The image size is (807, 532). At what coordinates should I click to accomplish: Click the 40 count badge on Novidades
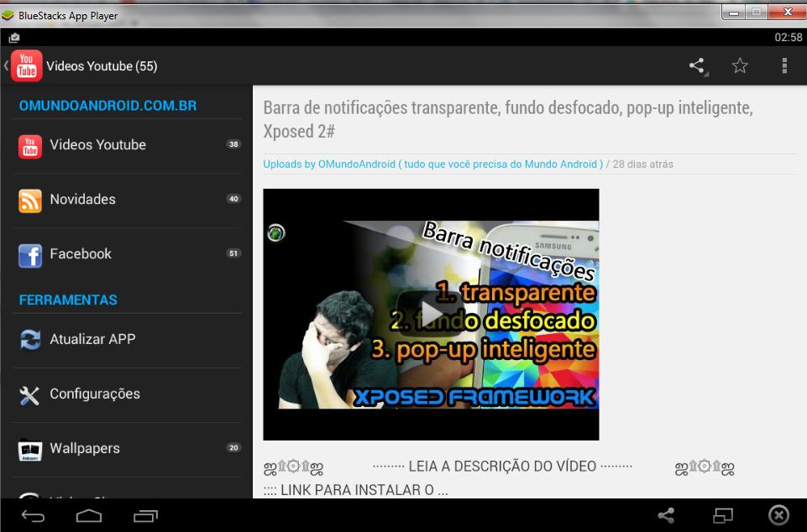click(x=233, y=199)
